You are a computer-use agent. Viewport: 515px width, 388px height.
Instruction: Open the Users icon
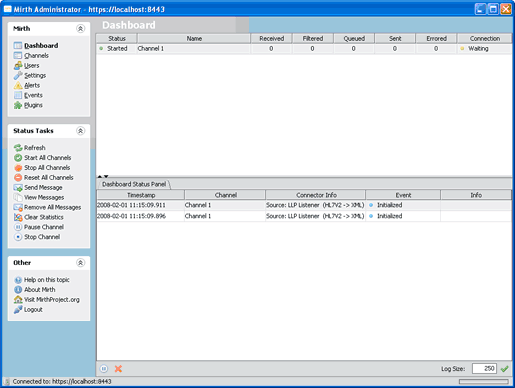[x=18, y=65]
